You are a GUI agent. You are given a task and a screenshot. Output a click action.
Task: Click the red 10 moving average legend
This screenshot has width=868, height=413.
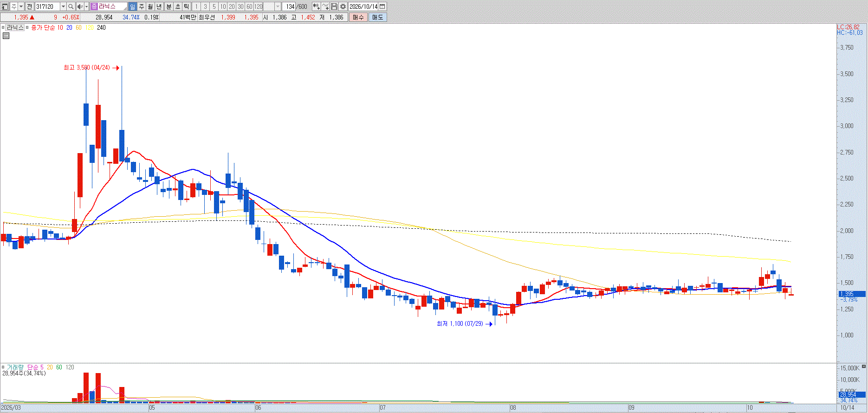(x=60, y=28)
